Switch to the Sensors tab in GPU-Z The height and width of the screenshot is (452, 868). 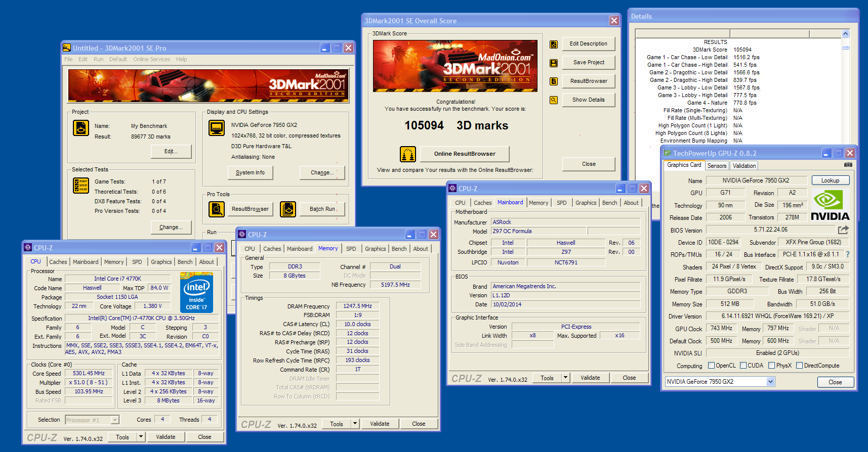point(717,166)
